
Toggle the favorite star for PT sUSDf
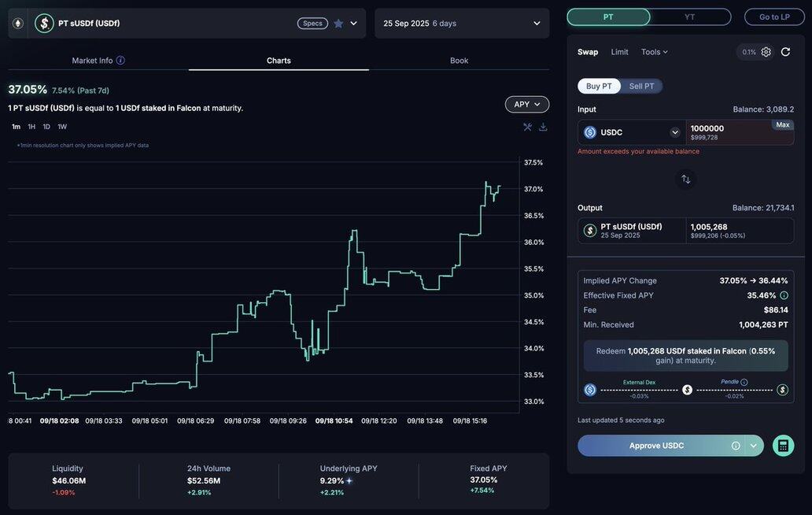click(x=338, y=24)
